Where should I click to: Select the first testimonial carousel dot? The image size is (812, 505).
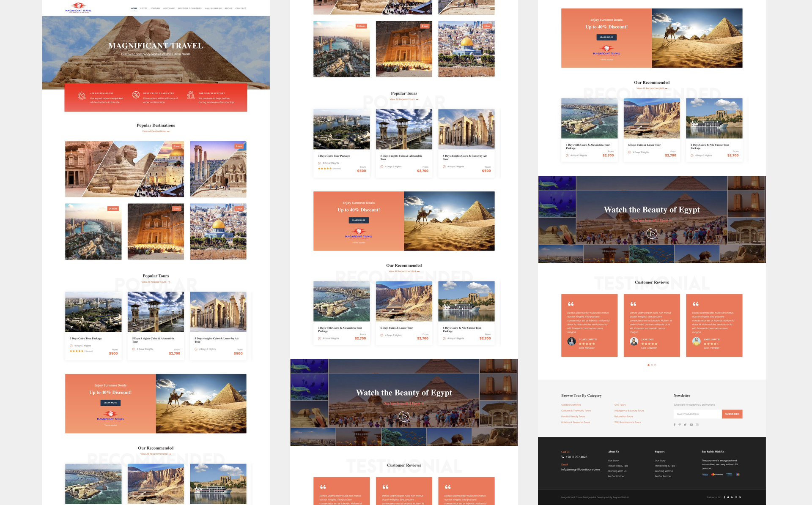[648, 365]
